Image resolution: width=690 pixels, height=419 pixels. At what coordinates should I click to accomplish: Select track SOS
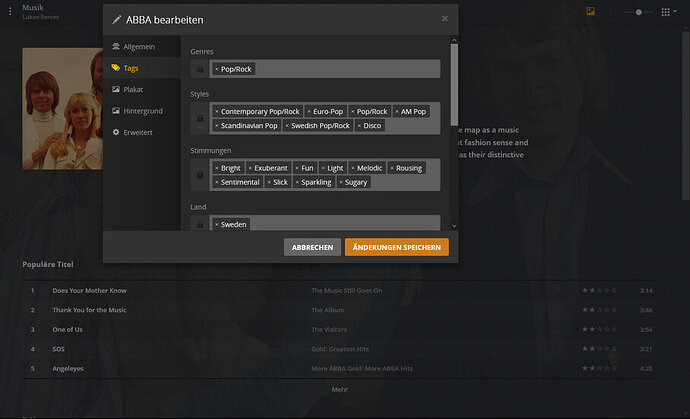[x=59, y=349]
